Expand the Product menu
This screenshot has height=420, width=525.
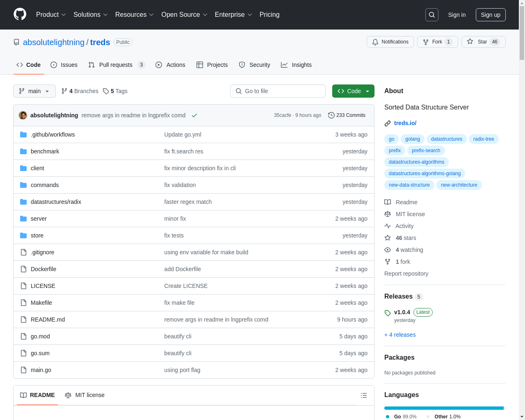pyautogui.click(x=51, y=14)
